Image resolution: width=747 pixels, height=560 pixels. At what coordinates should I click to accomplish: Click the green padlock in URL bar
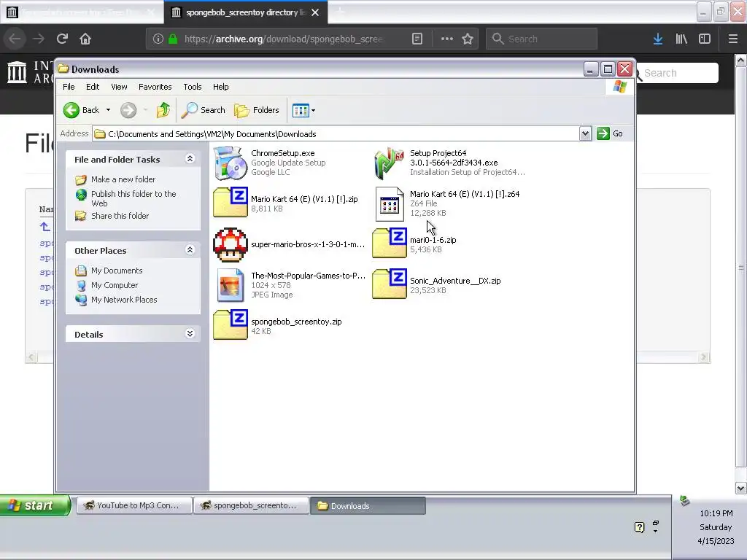174,39
